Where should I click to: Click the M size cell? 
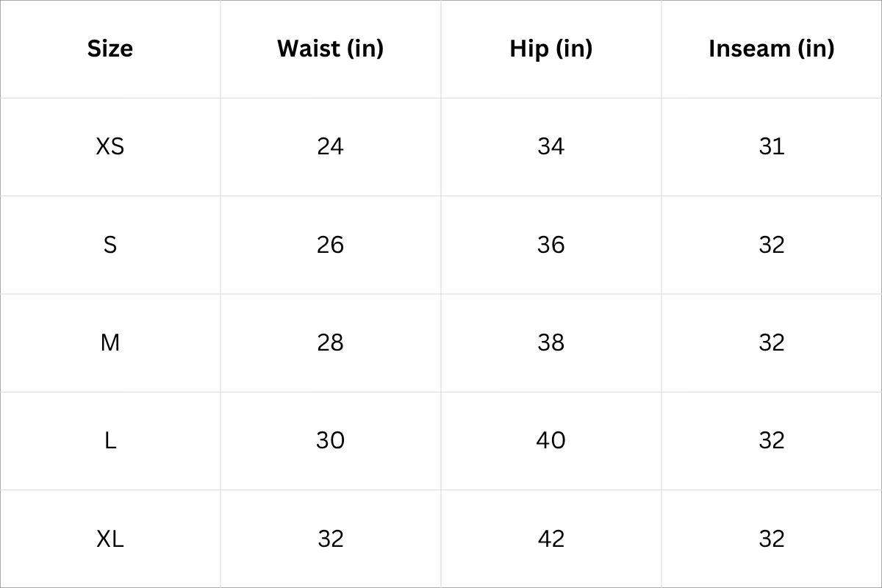[x=110, y=343]
